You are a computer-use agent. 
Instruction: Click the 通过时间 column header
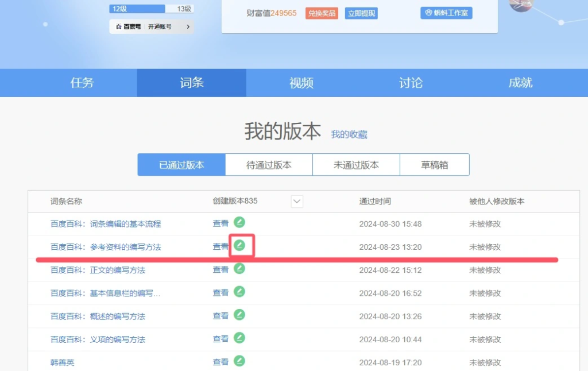tap(375, 202)
